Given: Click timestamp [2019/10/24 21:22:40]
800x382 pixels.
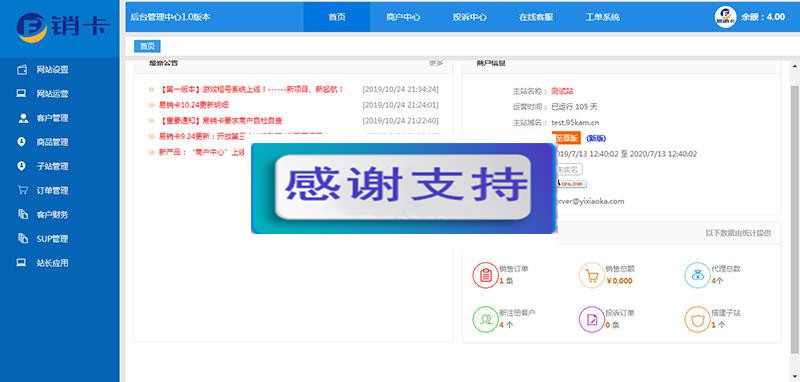Looking at the screenshot, I should coord(401,121).
